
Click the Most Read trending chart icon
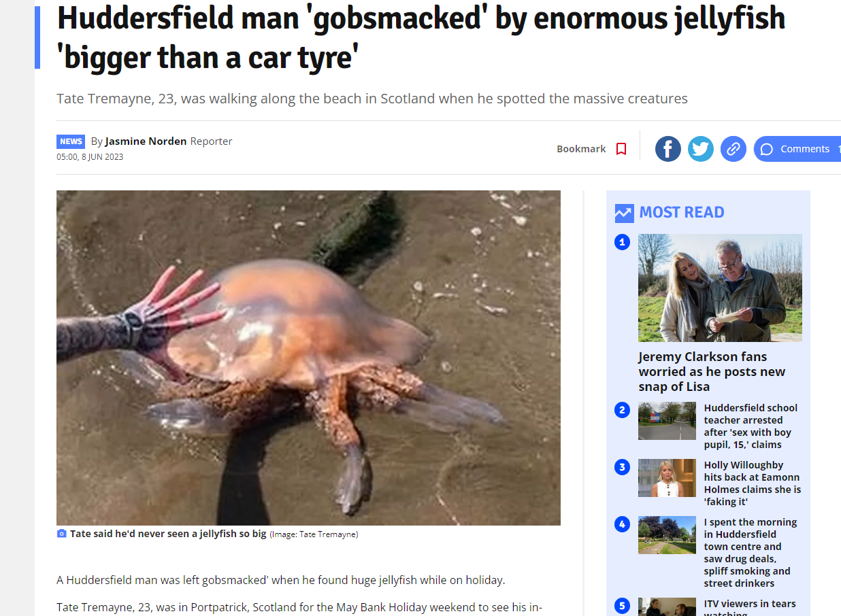click(624, 213)
